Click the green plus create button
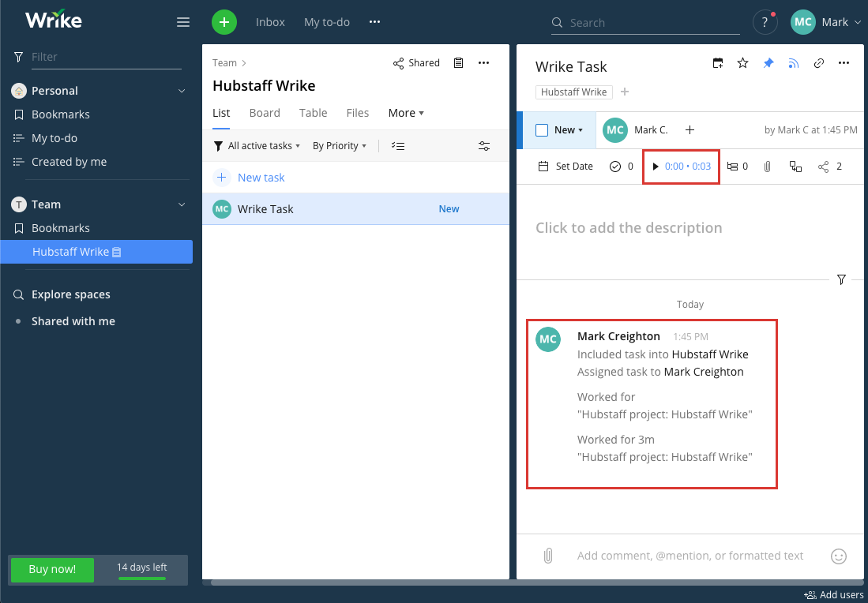 224,22
